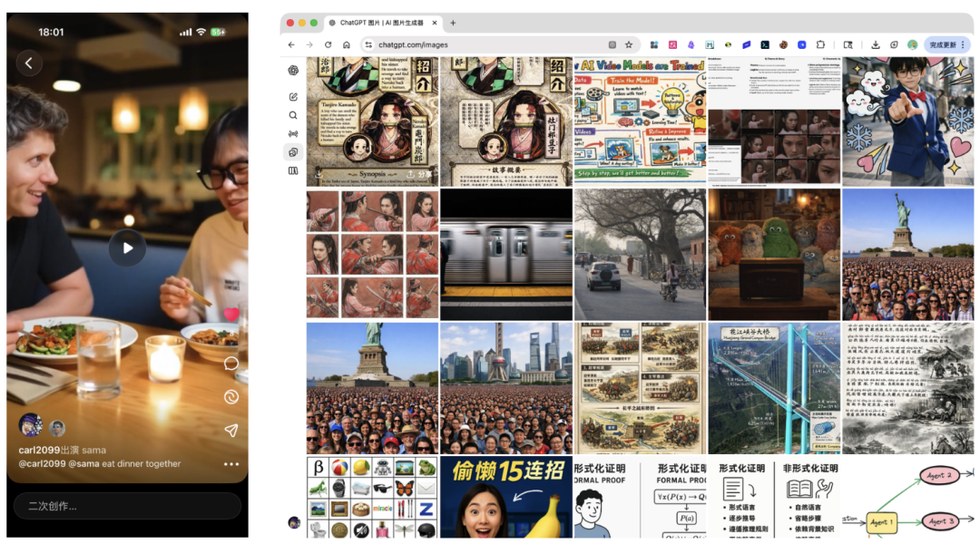Tap the back arrow in the mobile app
The height and width of the screenshot is (544, 980).
point(29,63)
